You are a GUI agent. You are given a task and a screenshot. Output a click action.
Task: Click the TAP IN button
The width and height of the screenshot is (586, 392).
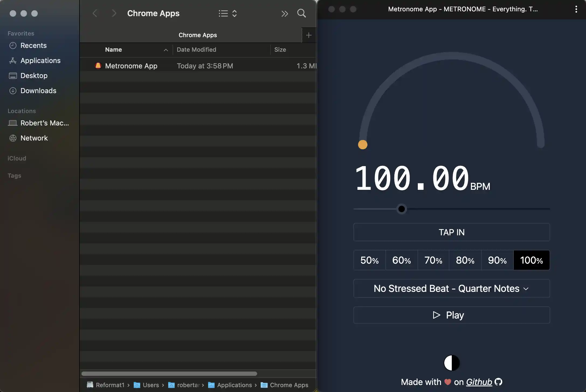click(451, 232)
